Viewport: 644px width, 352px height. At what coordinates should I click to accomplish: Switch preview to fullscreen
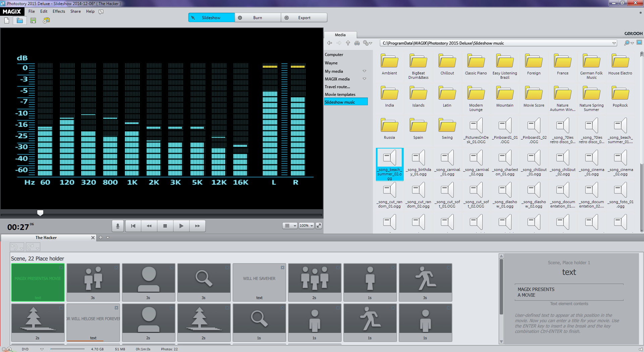click(x=319, y=226)
